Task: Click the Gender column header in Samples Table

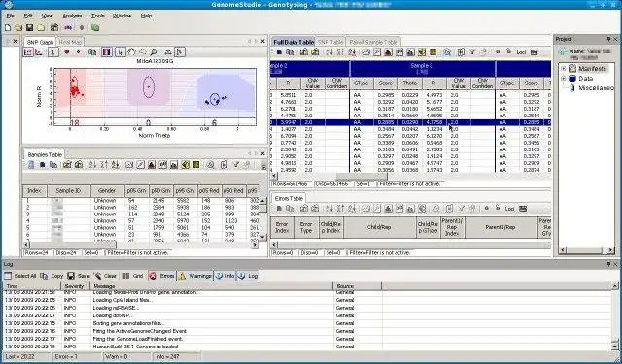Action: coord(107,191)
